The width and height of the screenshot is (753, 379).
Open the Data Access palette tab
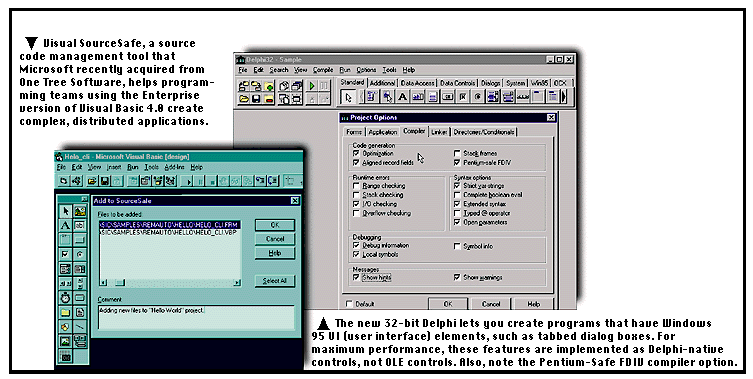pos(417,83)
